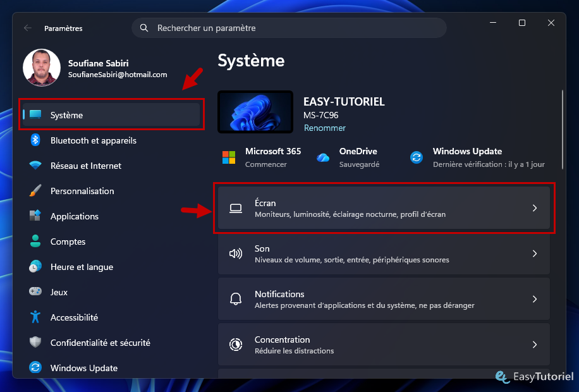
Task: Click the speaker icon in Son row
Action: (236, 254)
